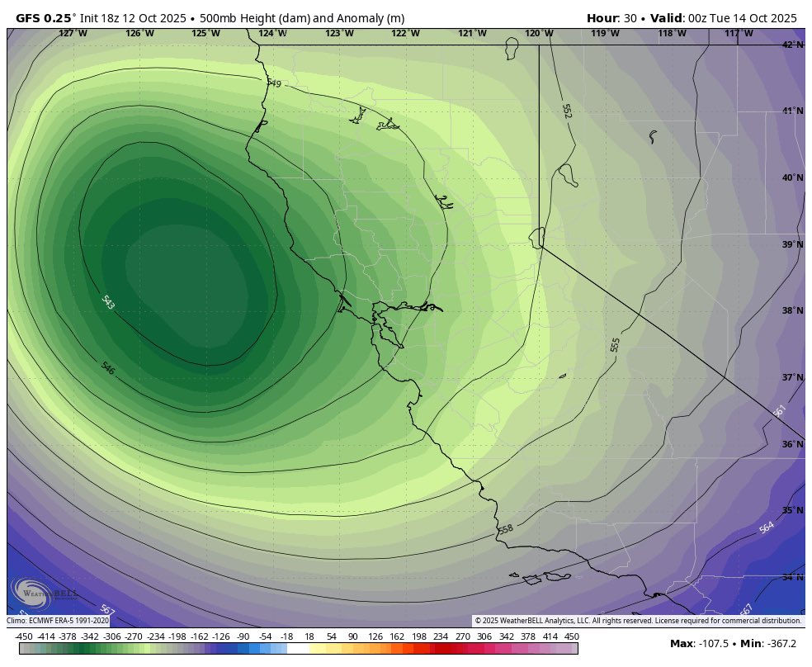Click the 120°W longitude label

point(539,33)
